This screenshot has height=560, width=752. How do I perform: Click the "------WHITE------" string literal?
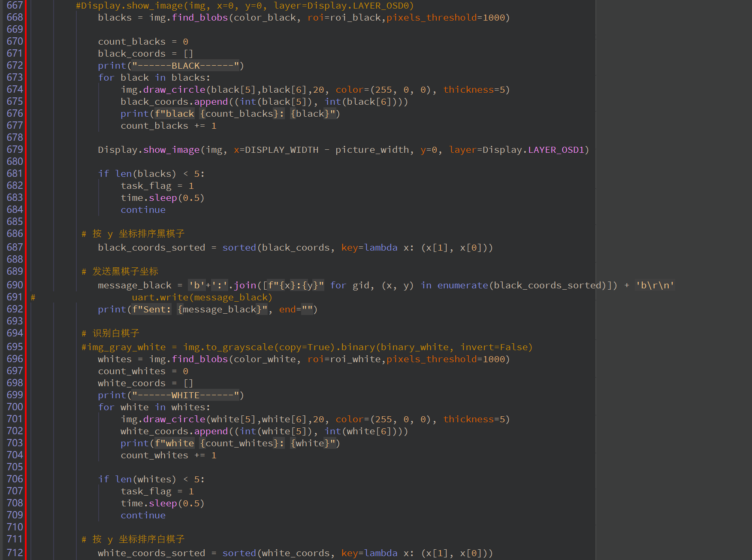pos(185,395)
